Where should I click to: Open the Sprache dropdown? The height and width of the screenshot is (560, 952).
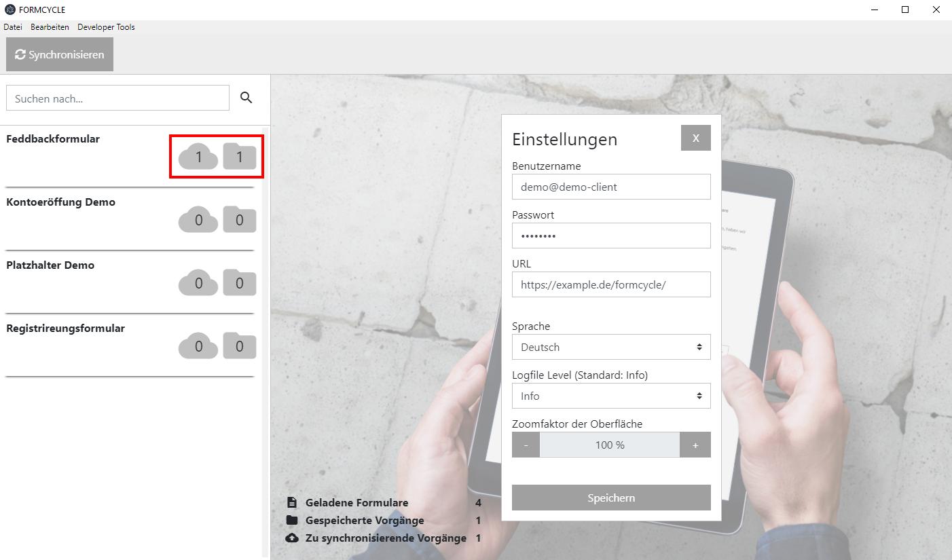click(x=611, y=347)
